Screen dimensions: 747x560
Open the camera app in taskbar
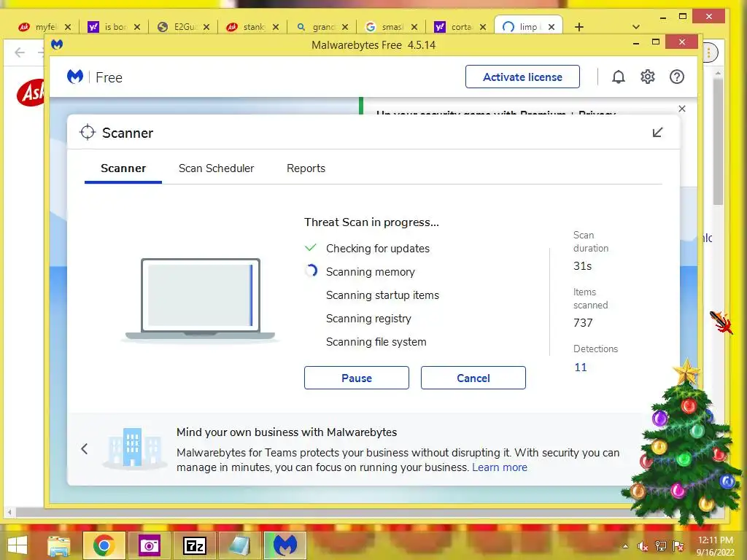[149, 545]
